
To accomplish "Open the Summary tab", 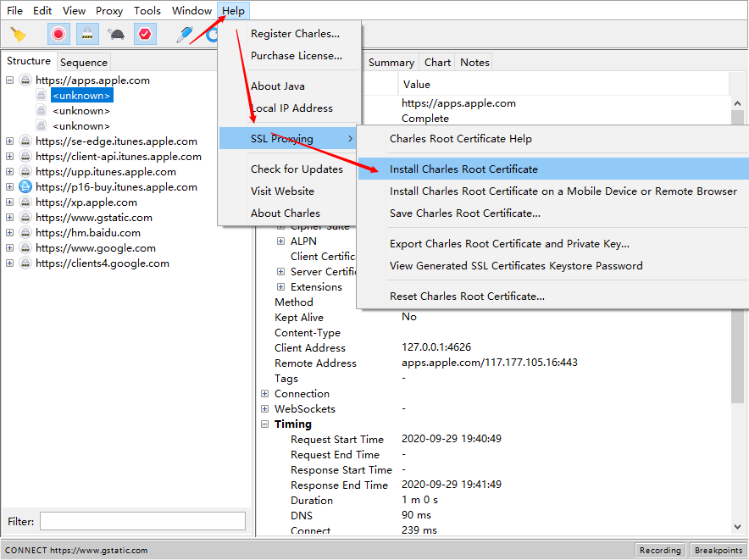I will pos(391,62).
